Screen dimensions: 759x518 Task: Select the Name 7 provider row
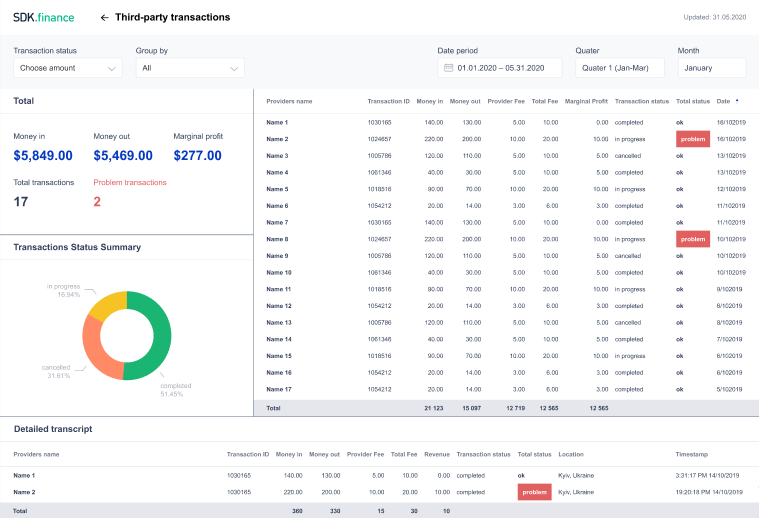coord(506,223)
